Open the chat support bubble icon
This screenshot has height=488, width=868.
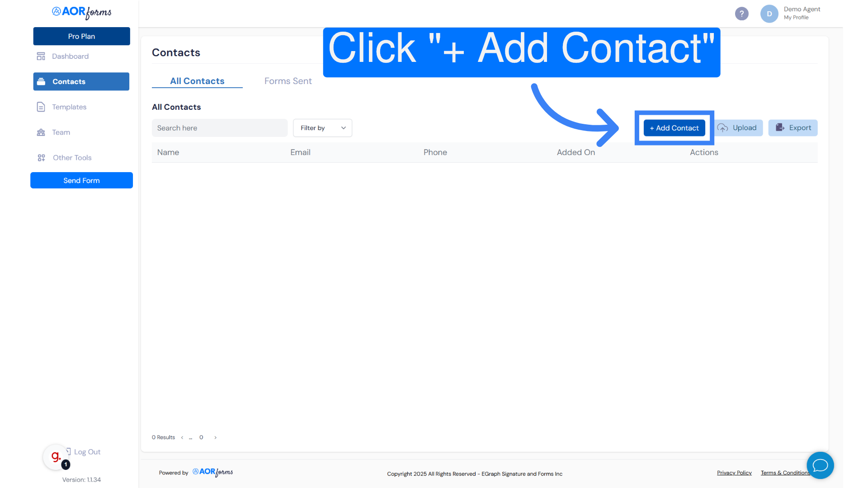(x=820, y=465)
